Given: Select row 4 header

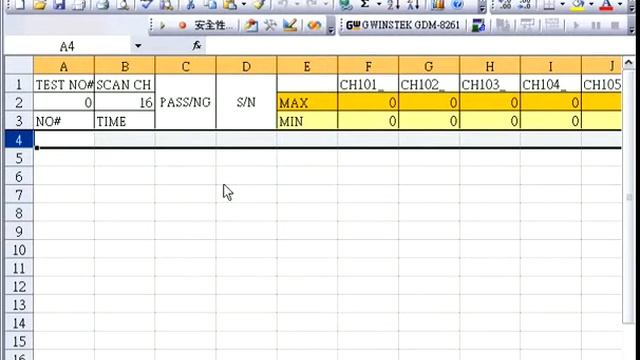Looking at the screenshot, I should 19,140.
